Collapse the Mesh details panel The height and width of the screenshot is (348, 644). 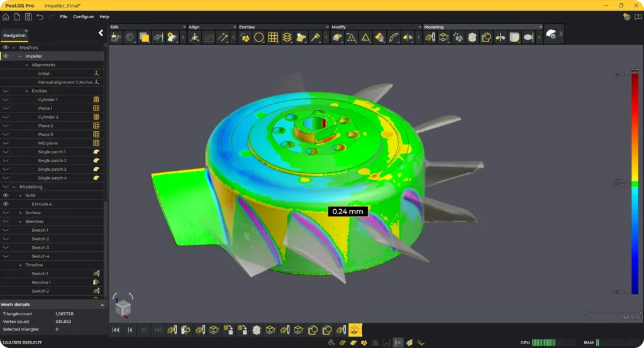[x=103, y=305]
